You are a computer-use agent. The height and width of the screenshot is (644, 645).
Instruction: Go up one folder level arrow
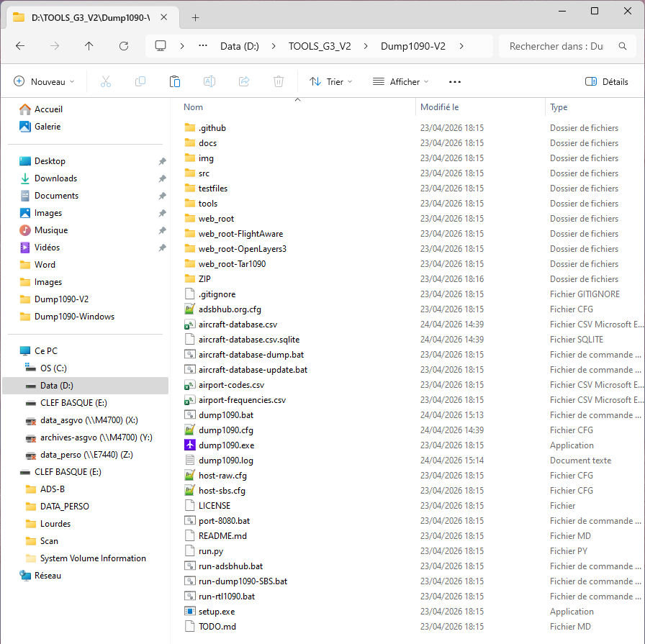pyautogui.click(x=89, y=46)
